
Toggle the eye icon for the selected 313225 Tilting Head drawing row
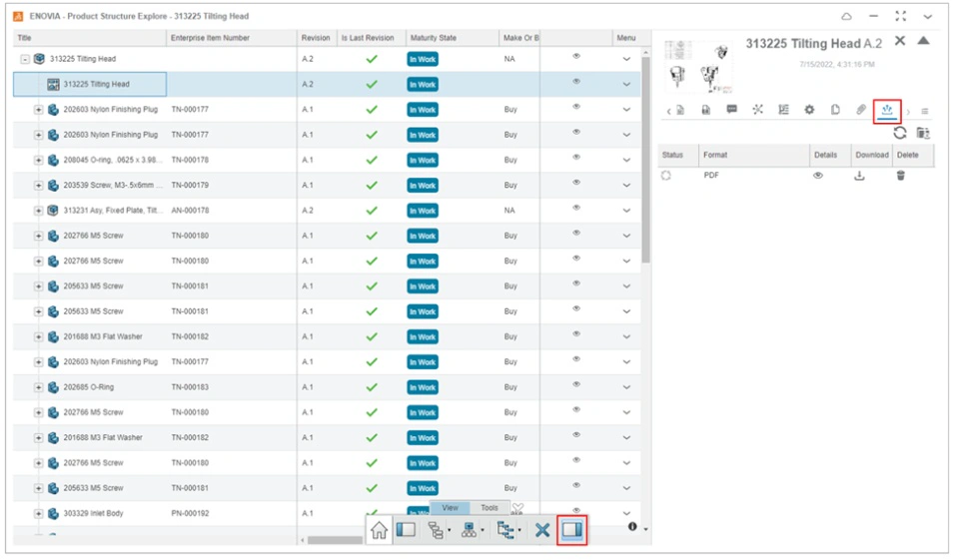coord(576,81)
